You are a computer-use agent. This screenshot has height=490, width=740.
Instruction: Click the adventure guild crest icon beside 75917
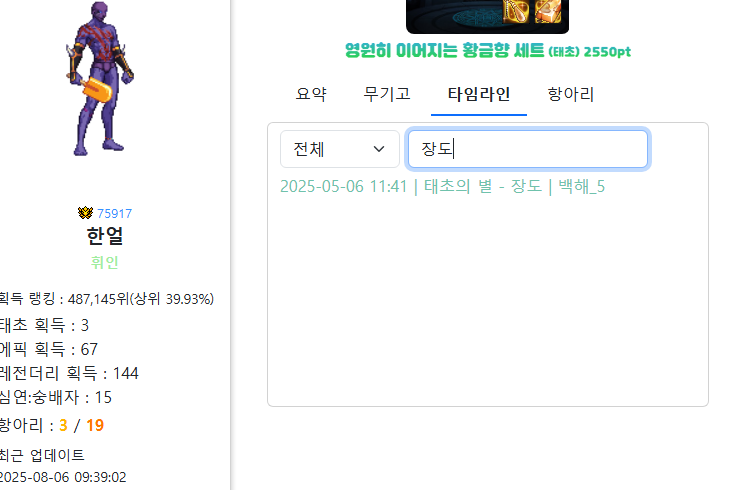point(85,213)
